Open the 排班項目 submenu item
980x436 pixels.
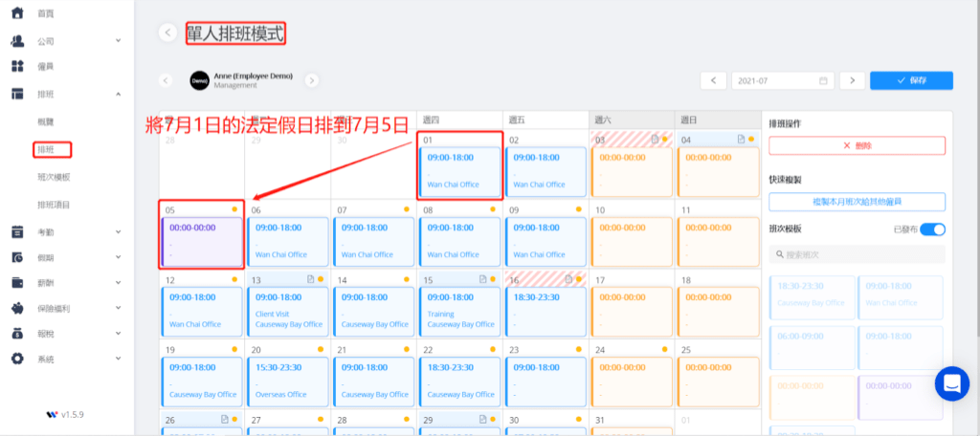pos(54,205)
